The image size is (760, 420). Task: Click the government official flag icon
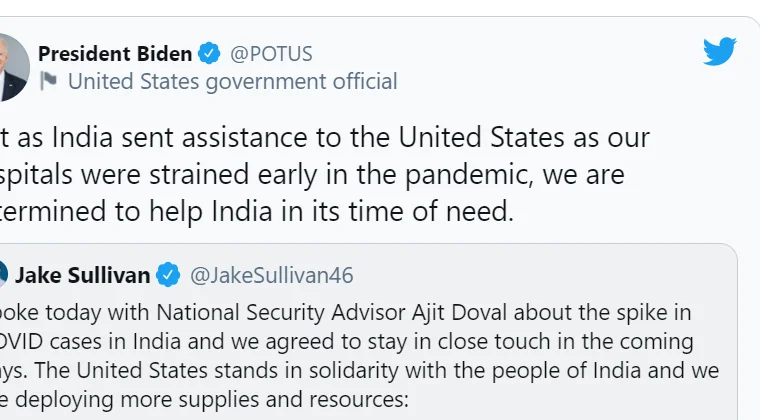[x=48, y=81]
